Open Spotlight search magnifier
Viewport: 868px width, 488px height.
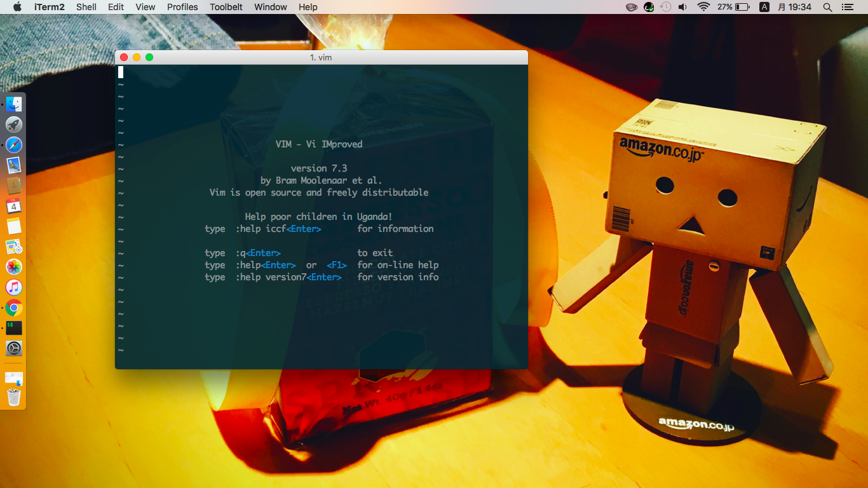pyautogui.click(x=827, y=7)
